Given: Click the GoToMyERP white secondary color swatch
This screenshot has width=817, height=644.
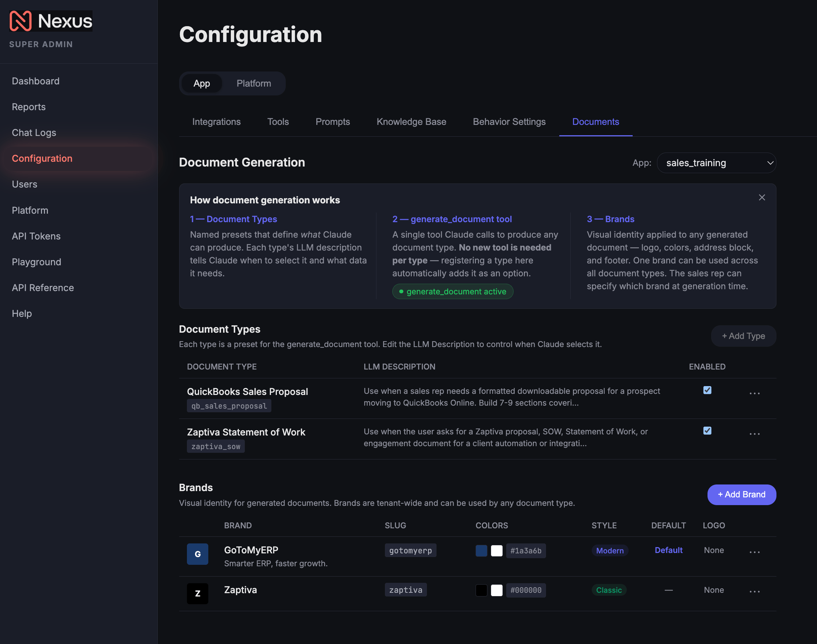Looking at the screenshot, I should tap(497, 550).
